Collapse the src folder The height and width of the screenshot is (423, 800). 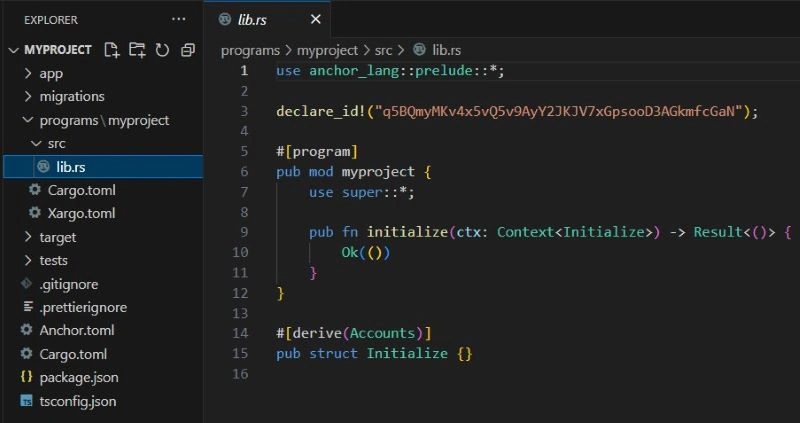point(36,143)
